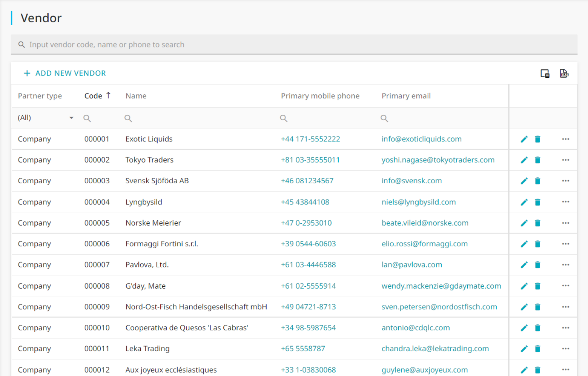The height and width of the screenshot is (376, 588).
Task: Delete the G'day, Mate vendor
Action: click(x=538, y=286)
